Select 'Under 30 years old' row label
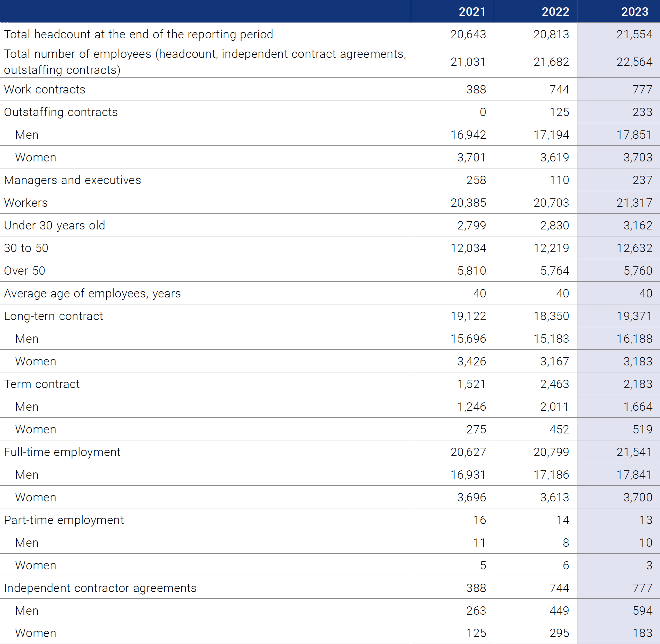The width and height of the screenshot is (660, 644). 54,225
